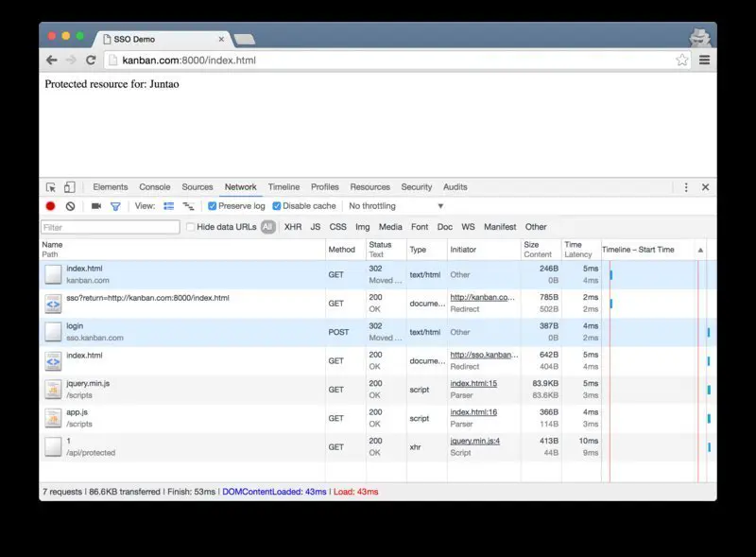Click the Filter text input field
Screen dimensions: 756x557
click(110, 227)
